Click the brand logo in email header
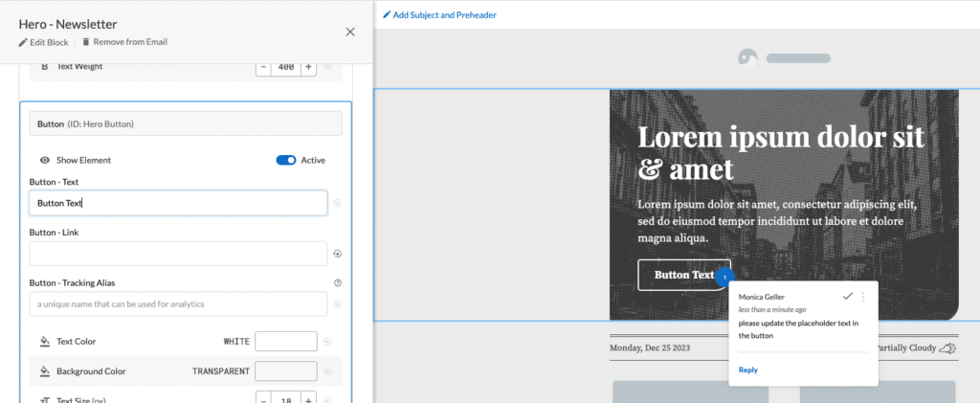The height and width of the screenshot is (403, 980). coord(747,57)
